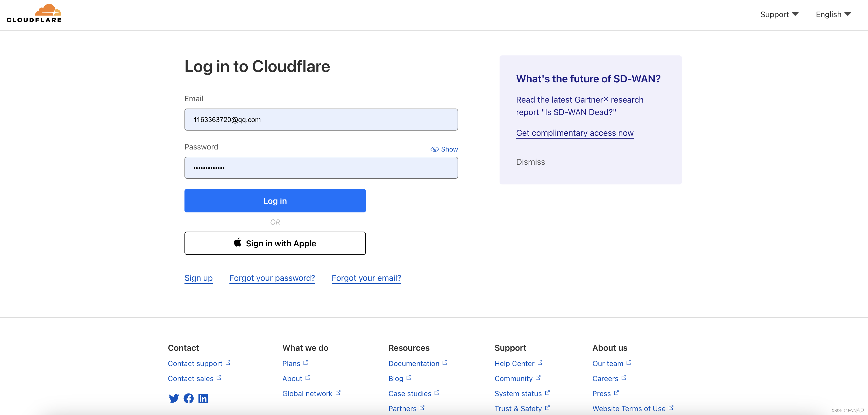868x415 pixels.
Task: Click the Apple logo in sign-in button
Action: coord(238,242)
